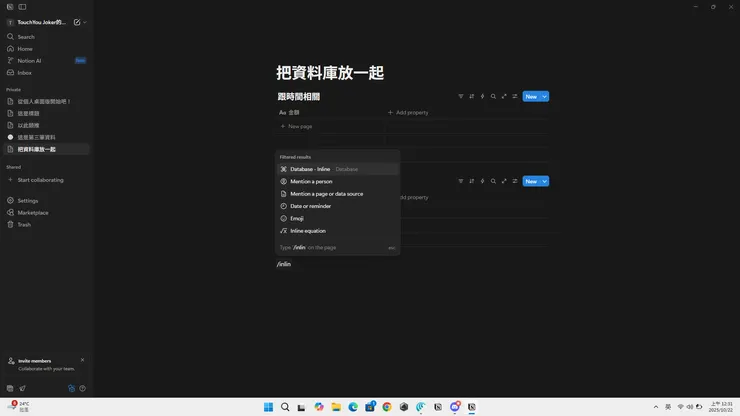The height and width of the screenshot is (416, 740).
Task: Click Invite members banner
Action: [x=46, y=365]
